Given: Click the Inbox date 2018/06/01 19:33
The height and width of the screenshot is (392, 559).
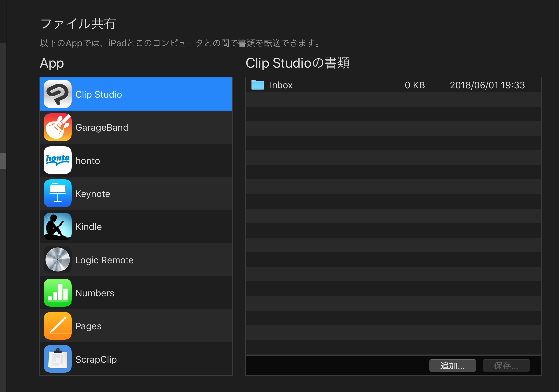Looking at the screenshot, I should (x=487, y=85).
